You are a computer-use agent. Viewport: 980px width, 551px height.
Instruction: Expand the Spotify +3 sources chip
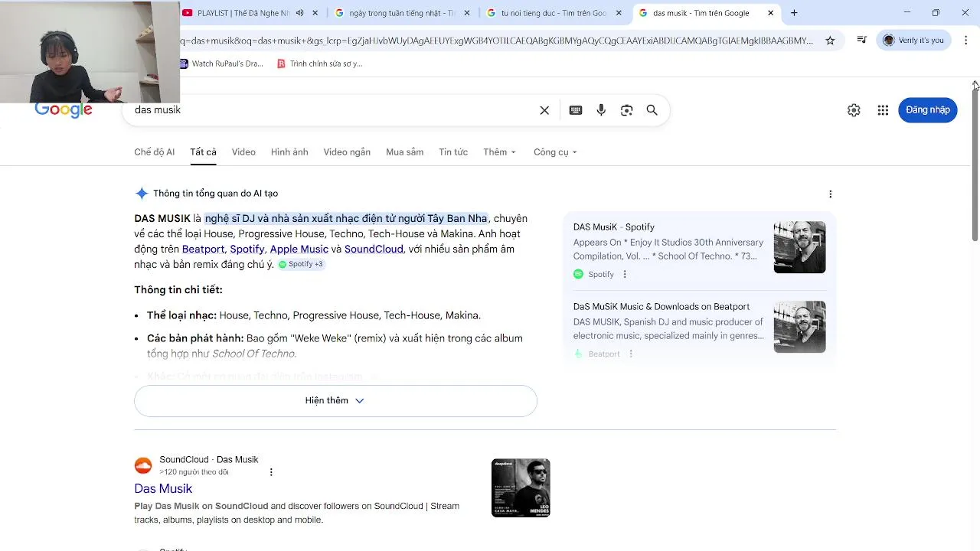[x=301, y=264]
